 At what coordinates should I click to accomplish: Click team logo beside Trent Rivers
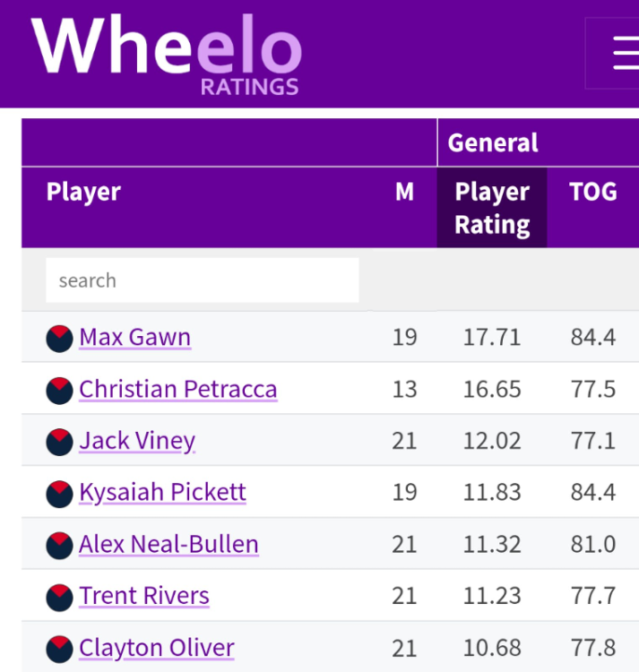tap(59, 598)
